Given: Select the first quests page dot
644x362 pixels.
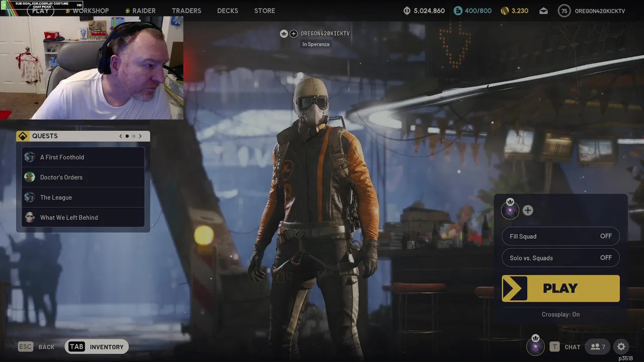Looking at the screenshot, I should coord(127,136).
